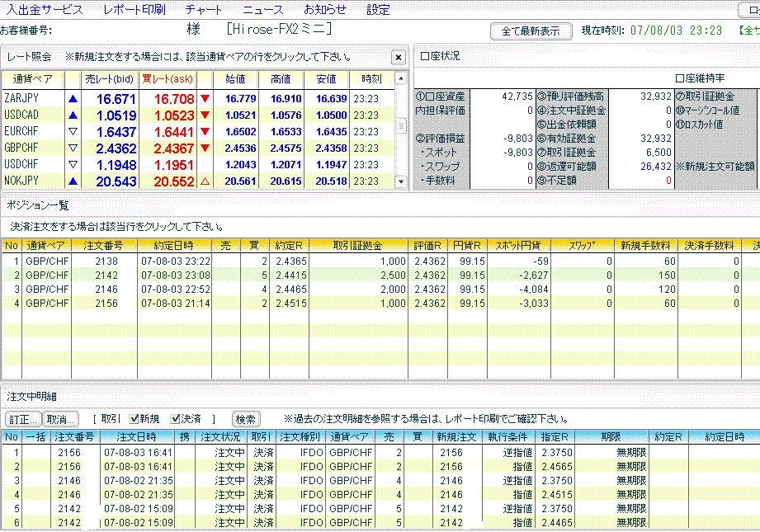Open the 設定 menu
The image size is (760, 532).
pyautogui.click(x=378, y=9)
